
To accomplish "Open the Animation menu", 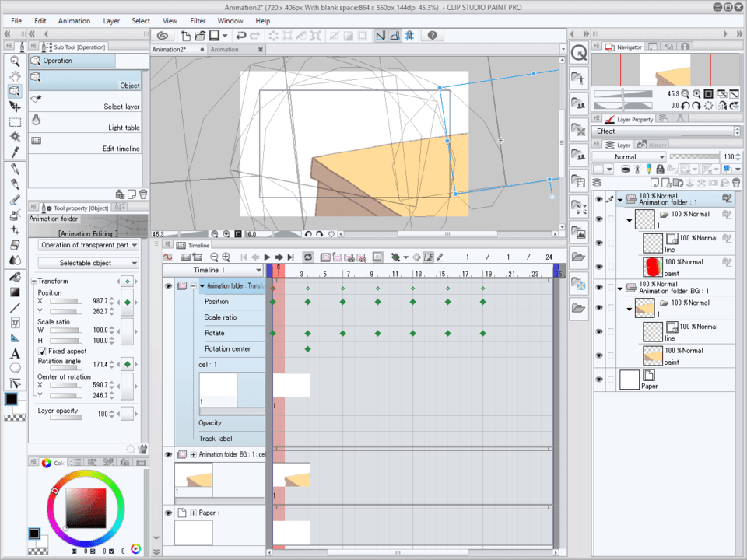I will [74, 21].
